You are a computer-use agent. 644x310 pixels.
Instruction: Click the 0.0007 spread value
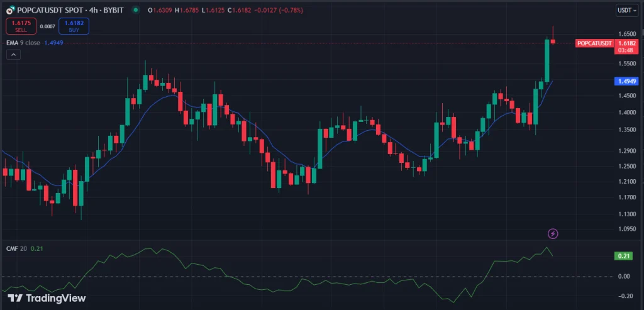pyautogui.click(x=47, y=26)
